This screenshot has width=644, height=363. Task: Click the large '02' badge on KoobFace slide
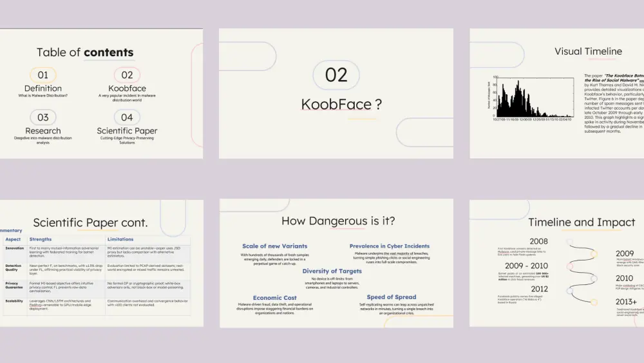tap(336, 75)
